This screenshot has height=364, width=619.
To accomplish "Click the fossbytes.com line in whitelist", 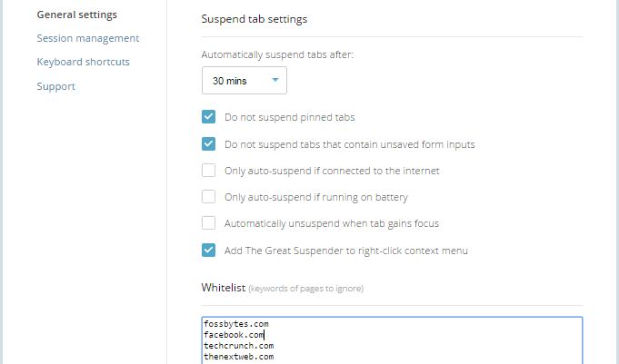I will point(236,323).
